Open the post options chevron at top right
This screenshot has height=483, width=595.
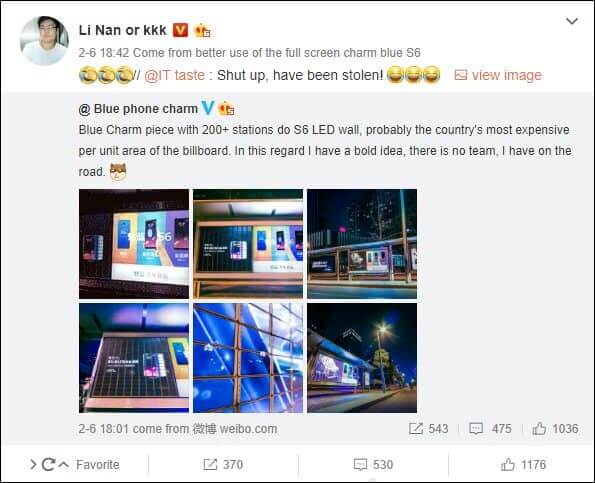(572, 21)
